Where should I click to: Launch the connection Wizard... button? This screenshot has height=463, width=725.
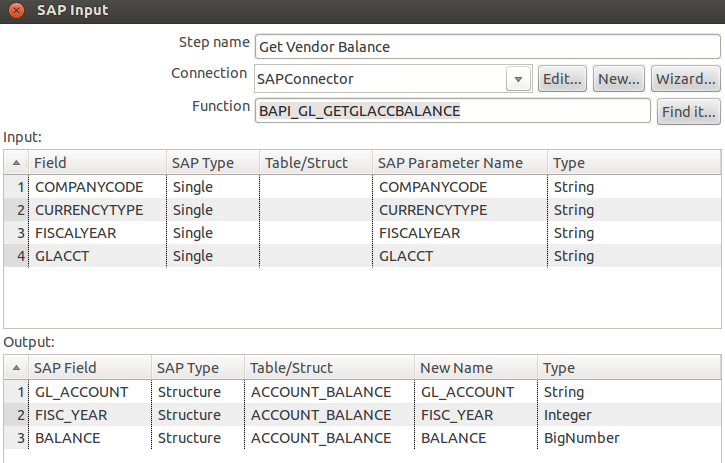coord(685,79)
